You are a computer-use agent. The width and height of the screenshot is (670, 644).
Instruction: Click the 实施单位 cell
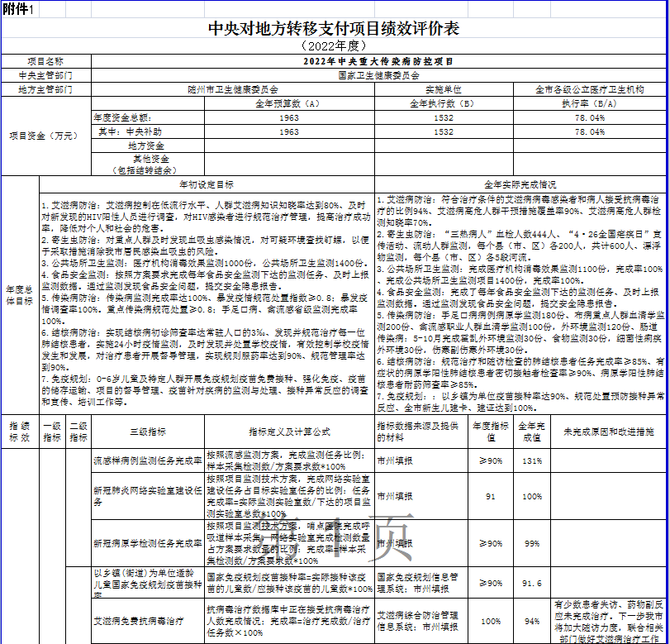tap(444, 89)
